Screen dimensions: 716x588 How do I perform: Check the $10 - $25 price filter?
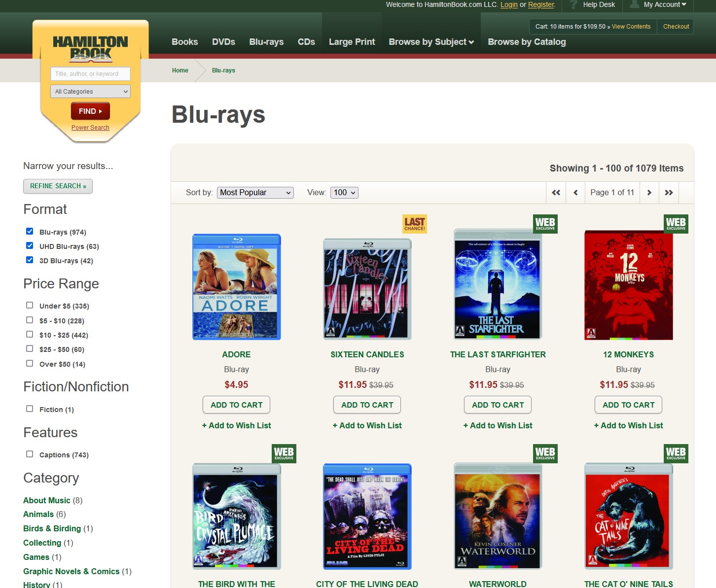tap(30, 334)
